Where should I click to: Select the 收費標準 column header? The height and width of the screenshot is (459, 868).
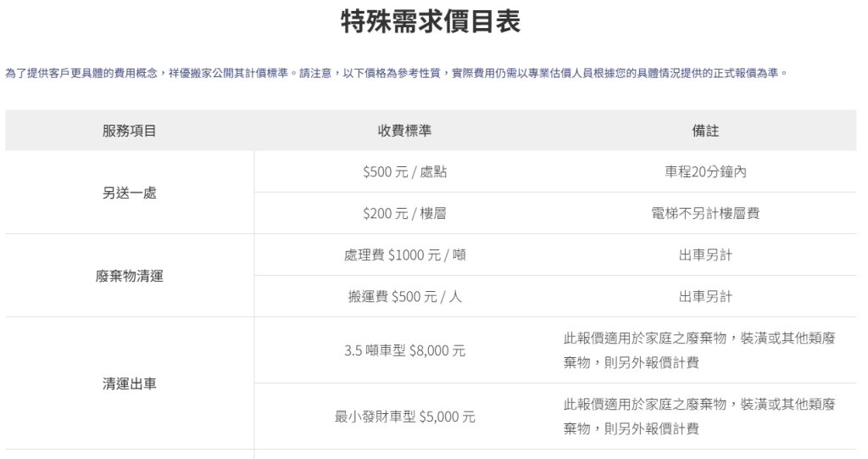coord(404,131)
